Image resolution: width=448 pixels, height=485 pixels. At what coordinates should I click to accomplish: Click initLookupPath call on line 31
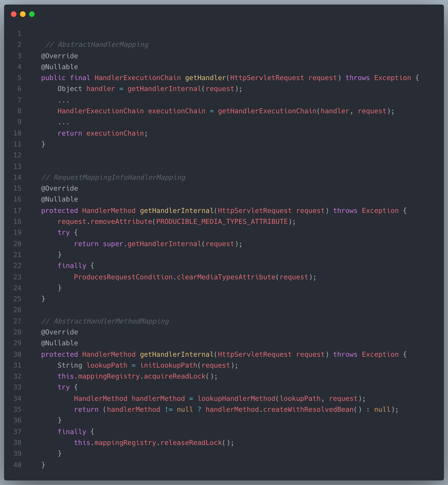coord(168,365)
